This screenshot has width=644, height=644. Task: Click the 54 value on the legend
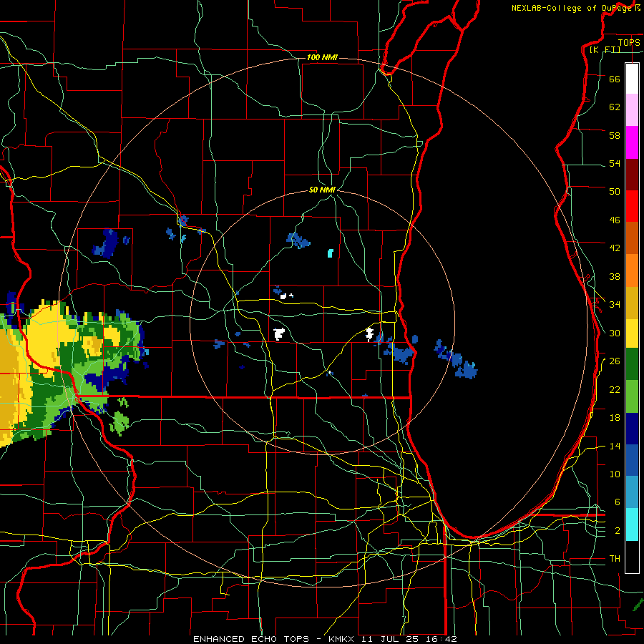615,163
